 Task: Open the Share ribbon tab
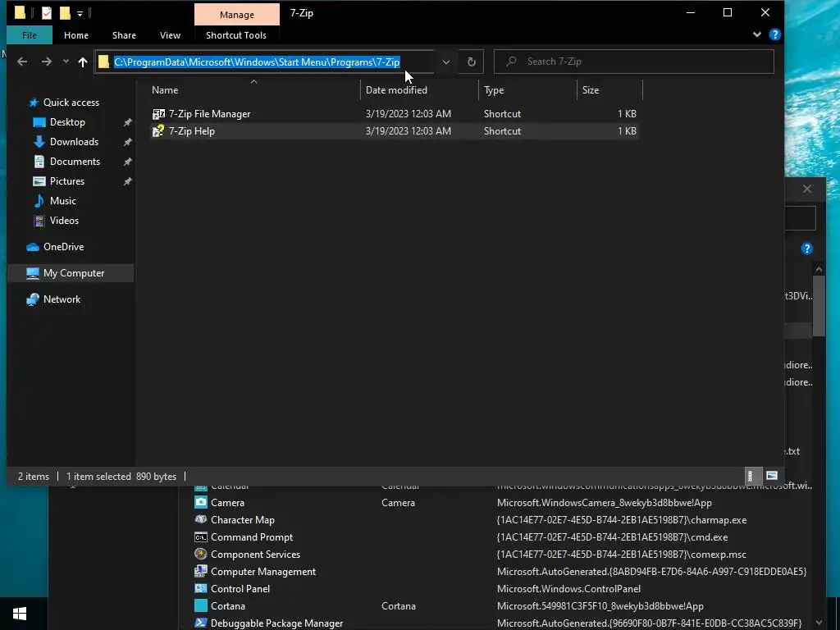[124, 35]
